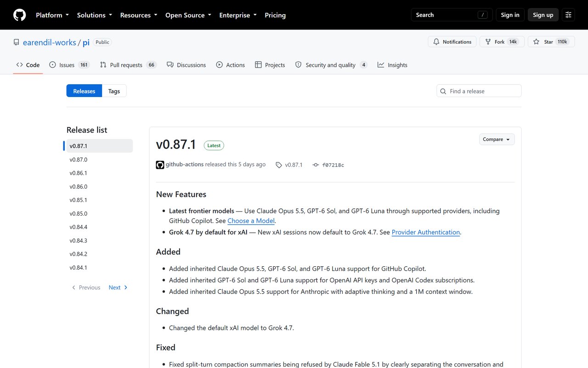This screenshot has width=588, height=368.
Task: Select v0.85.1 in the release list
Action: [100, 200]
